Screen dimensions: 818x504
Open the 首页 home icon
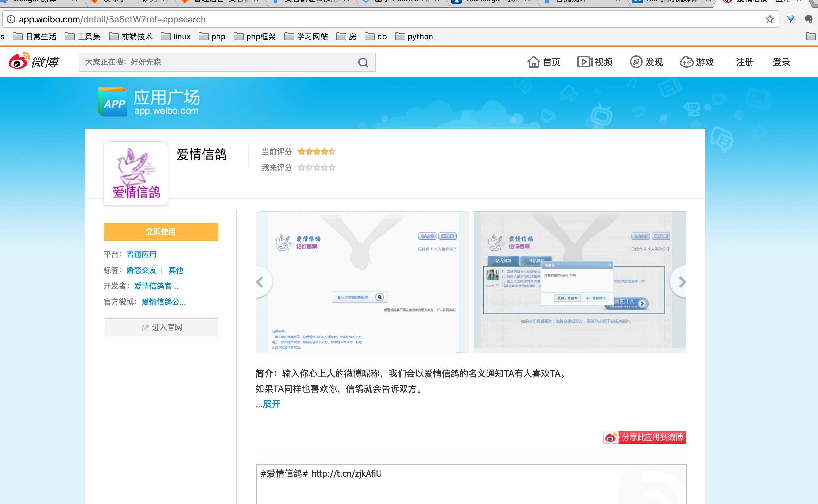point(534,62)
